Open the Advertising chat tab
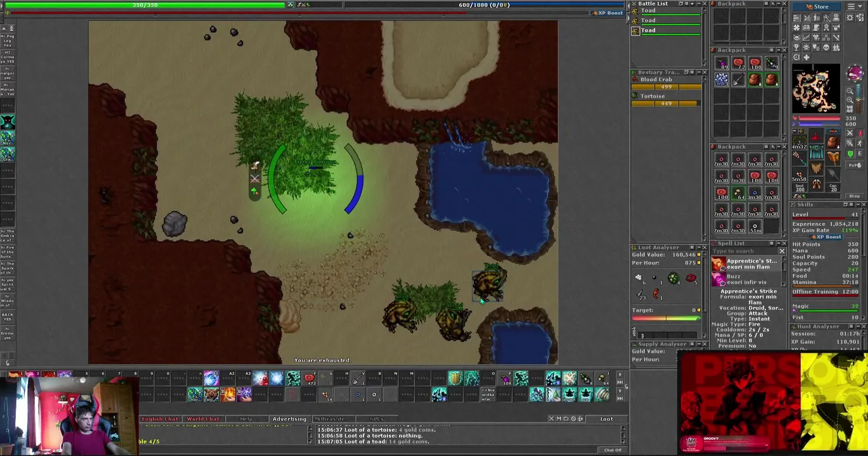 click(289, 419)
